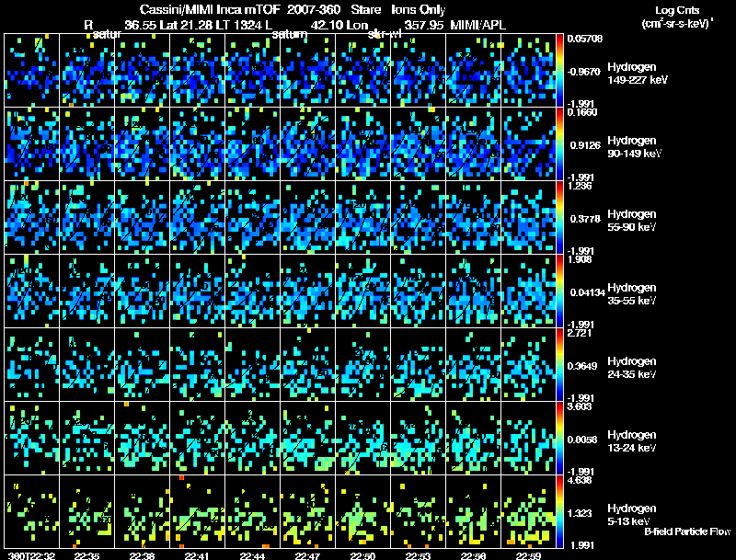Select the '0.1660' colorbar value
Image resolution: width=736 pixels, height=560 pixels.
(582, 112)
